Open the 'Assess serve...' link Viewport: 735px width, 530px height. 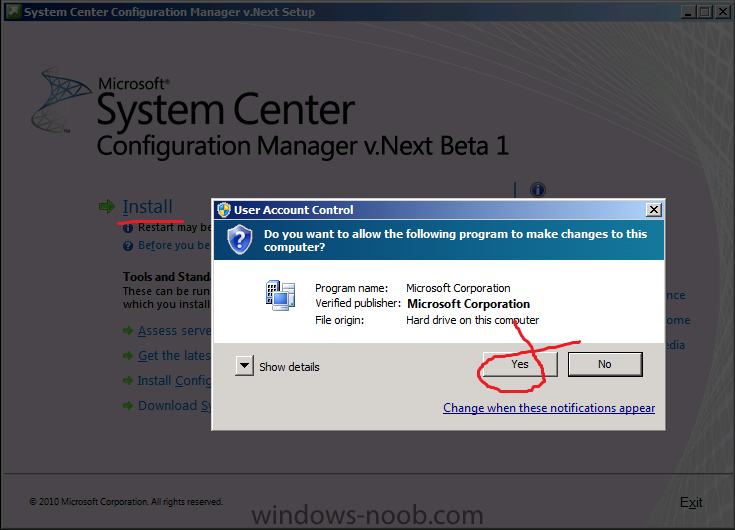(174, 331)
